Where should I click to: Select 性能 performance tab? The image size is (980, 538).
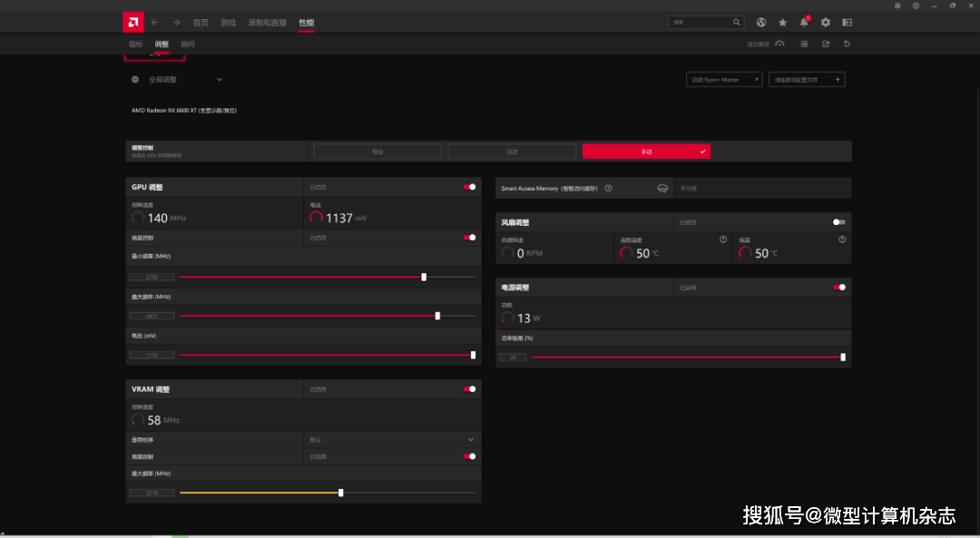tap(307, 23)
